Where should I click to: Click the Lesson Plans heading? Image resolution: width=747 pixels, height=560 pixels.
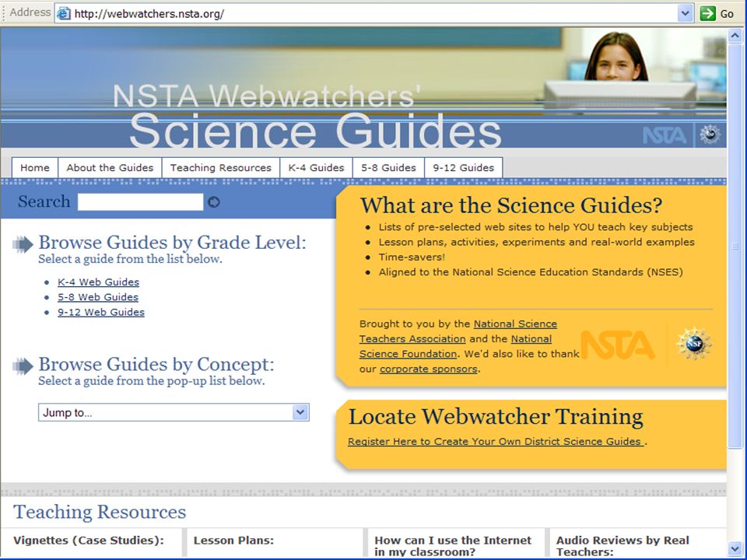tap(233, 540)
